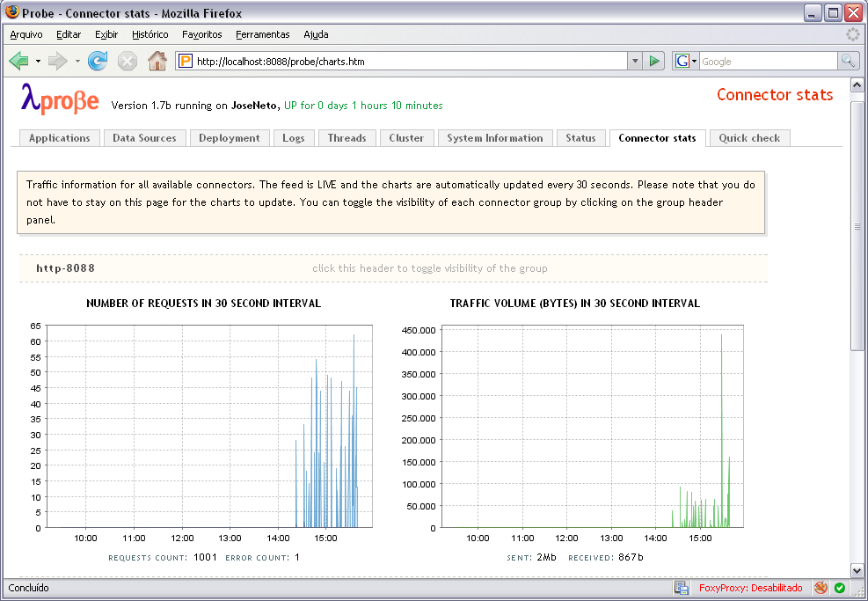Click the vertical scrollbar down arrow

pyautogui.click(x=857, y=570)
